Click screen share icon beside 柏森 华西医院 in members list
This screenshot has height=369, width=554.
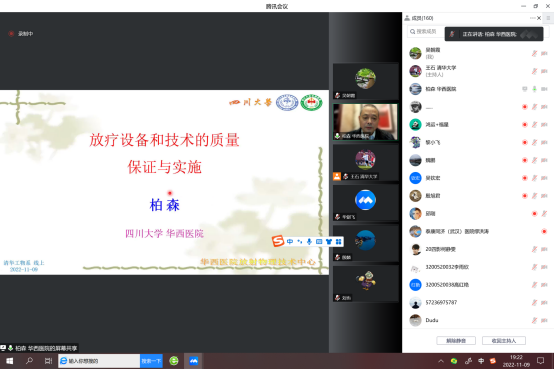point(525,89)
